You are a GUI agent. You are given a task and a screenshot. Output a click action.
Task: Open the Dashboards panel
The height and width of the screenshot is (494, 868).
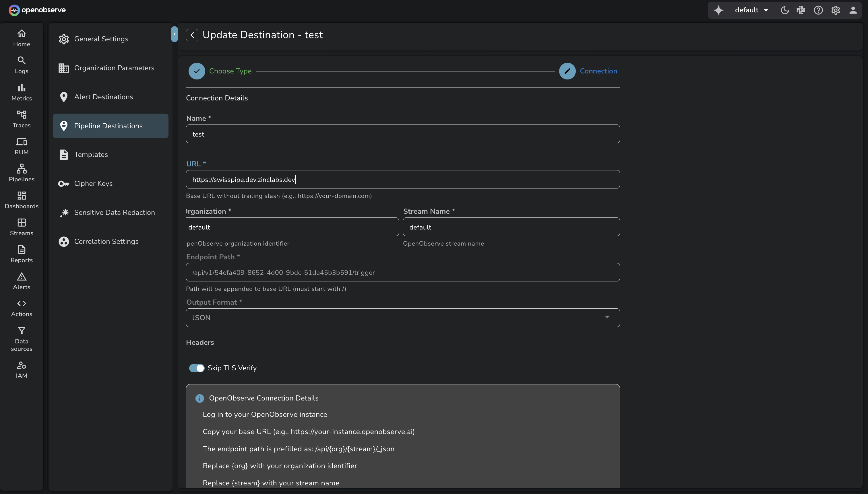tap(21, 200)
